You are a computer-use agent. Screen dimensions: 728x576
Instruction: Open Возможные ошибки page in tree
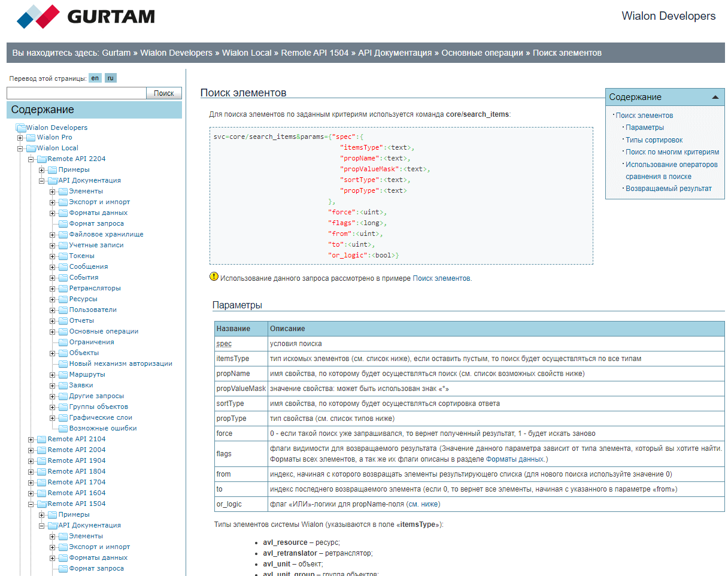(102, 428)
